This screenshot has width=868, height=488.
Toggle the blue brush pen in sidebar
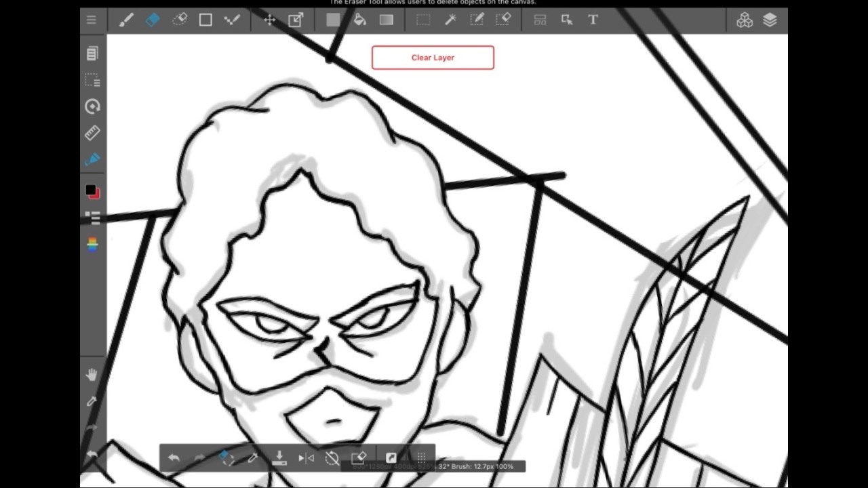[92, 159]
